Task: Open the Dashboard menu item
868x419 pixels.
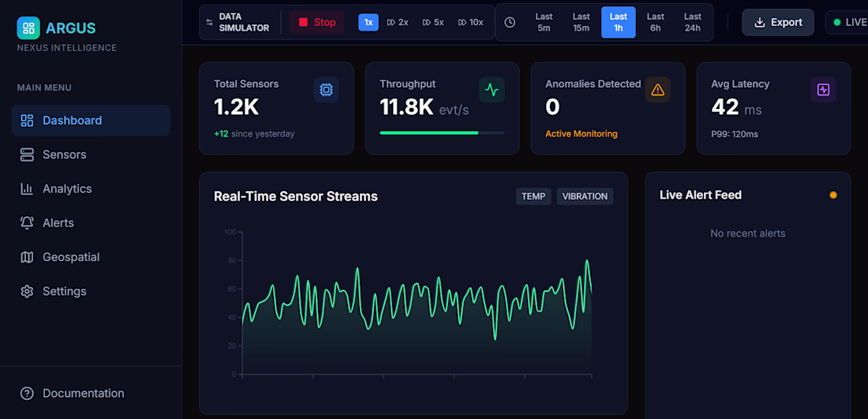Action: click(x=91, y=121)
